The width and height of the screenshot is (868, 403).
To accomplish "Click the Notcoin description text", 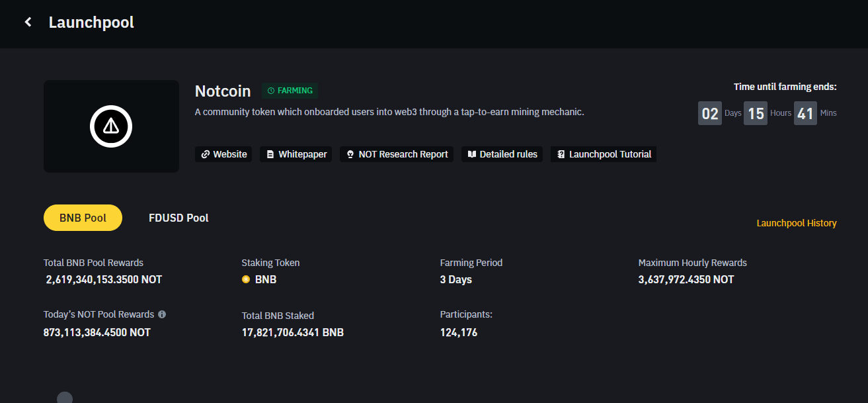I will pos(389,112).
